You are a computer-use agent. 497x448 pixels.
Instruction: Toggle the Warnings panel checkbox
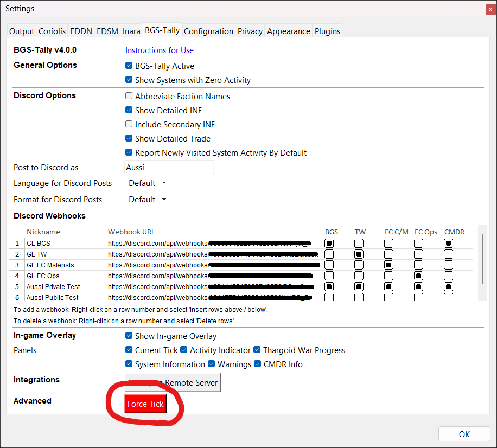tap(212, 364)
